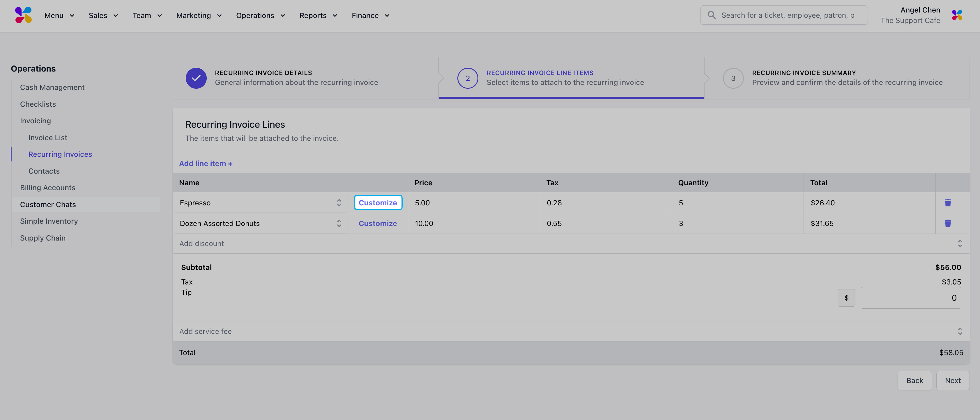Open the user profile avatar icon
980x420 pixels.
(957, 15)
